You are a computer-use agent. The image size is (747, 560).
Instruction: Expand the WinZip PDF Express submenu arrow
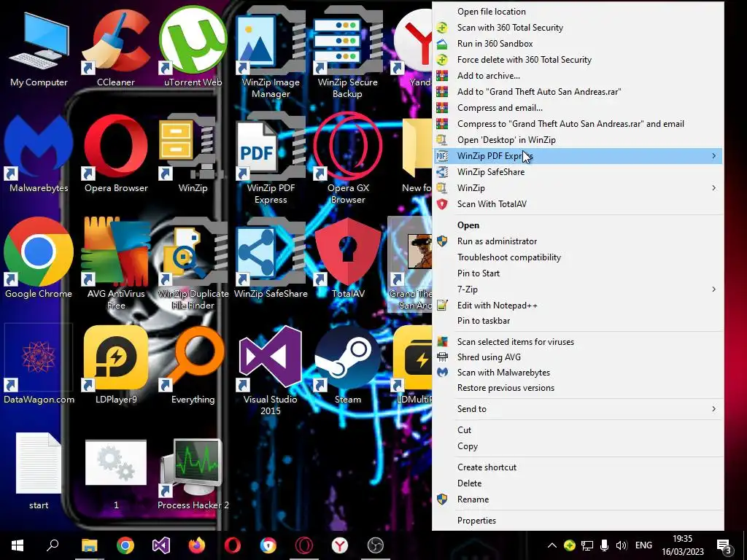[x=713, y=156]
